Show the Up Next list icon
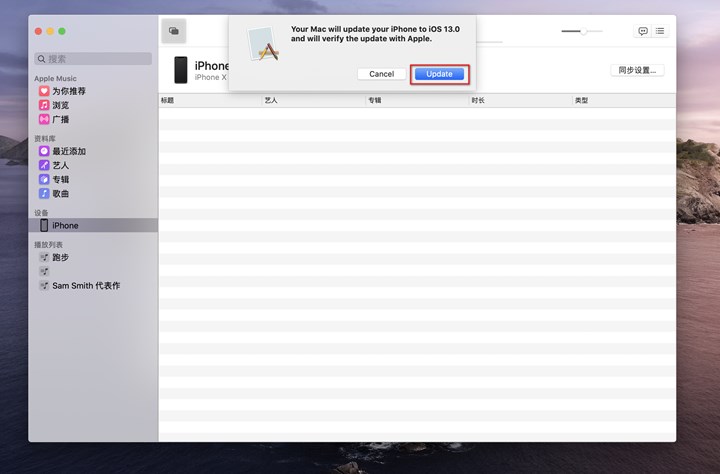Viewport: 720px width, 474px height. tap(660, 31)
